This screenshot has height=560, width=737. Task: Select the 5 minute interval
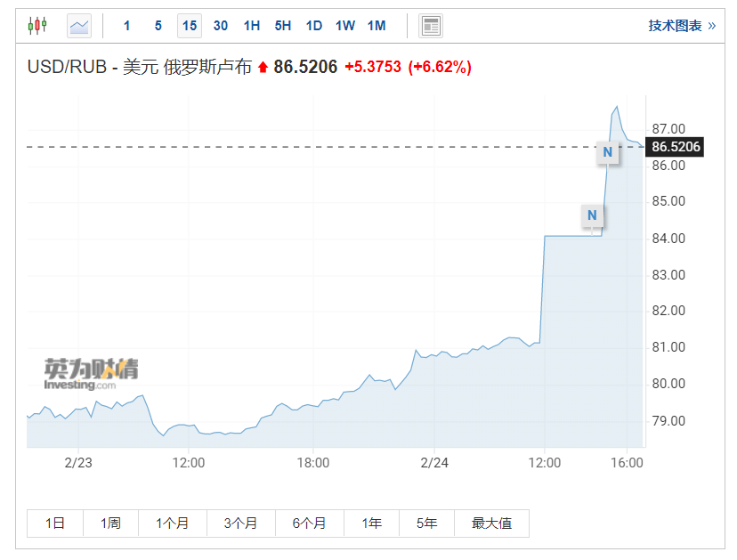click(x=158, y=26)
